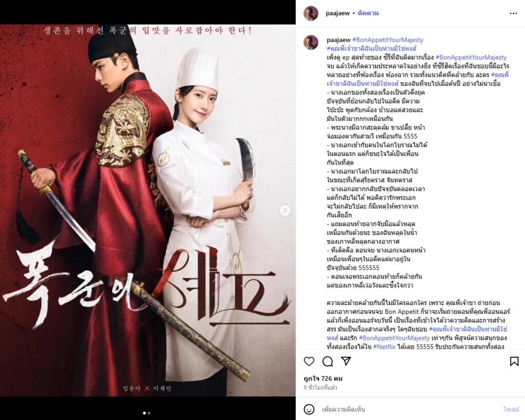This screenshot has width=525, height=420.
Task: Save the post with the bookmark icon
Action: [514, 361]
